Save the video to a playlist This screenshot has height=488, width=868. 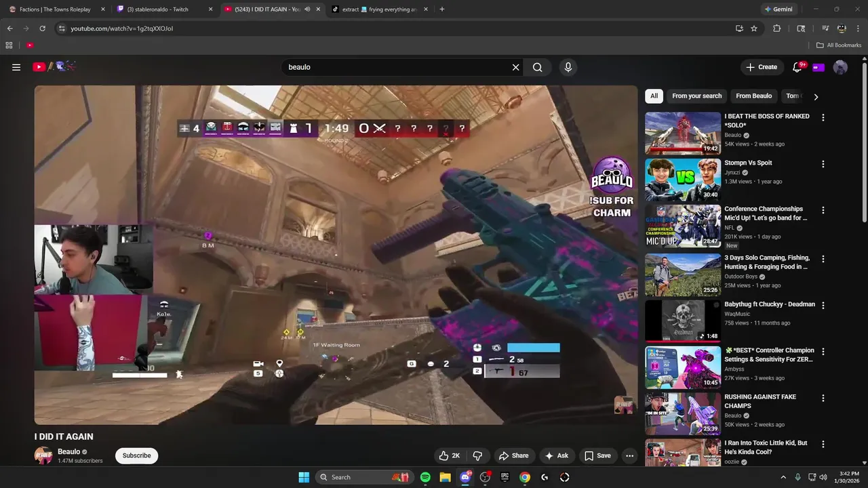(x=597, y=455)
